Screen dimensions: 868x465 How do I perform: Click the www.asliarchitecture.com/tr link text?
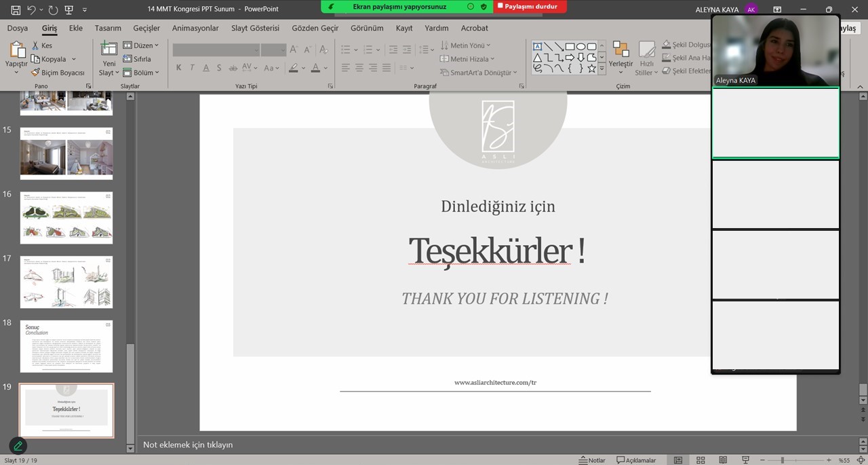(495, 383)
